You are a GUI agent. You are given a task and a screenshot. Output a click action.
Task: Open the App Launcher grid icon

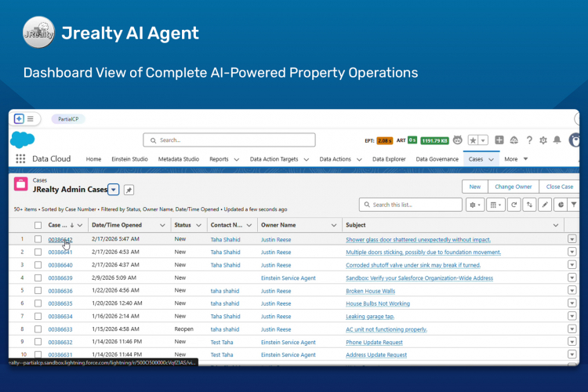[20, 158]
